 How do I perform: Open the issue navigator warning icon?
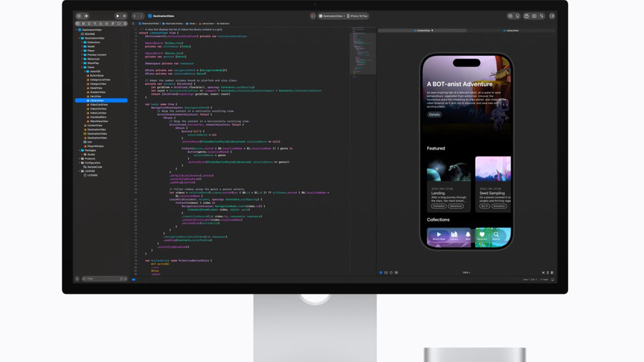pyautogui.click(x=101, y=24)
